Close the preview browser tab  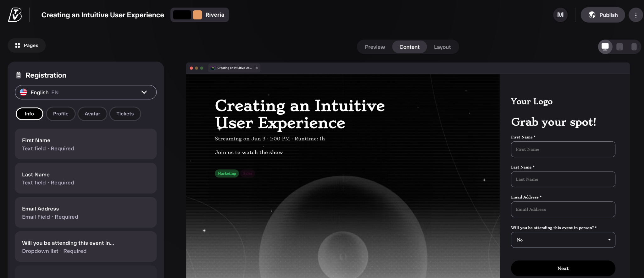[257, 68]
